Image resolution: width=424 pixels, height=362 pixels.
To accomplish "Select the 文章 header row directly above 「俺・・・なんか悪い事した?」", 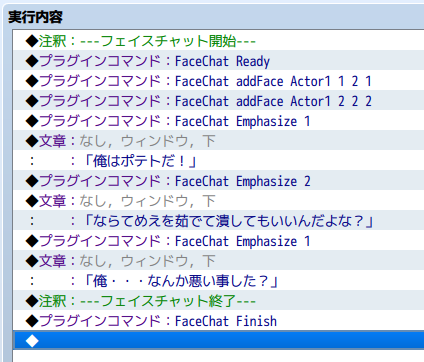I will click(x=219, y=261).
